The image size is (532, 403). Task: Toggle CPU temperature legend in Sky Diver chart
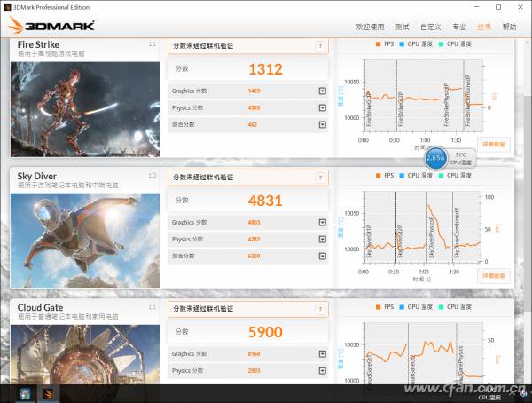click(456, 176)
